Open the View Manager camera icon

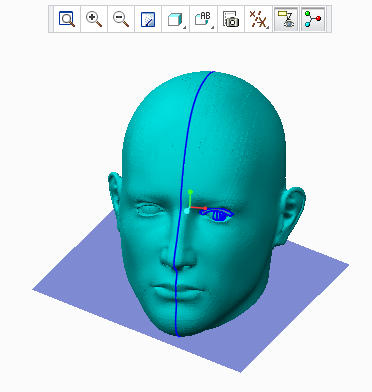(x=231, y=19)
